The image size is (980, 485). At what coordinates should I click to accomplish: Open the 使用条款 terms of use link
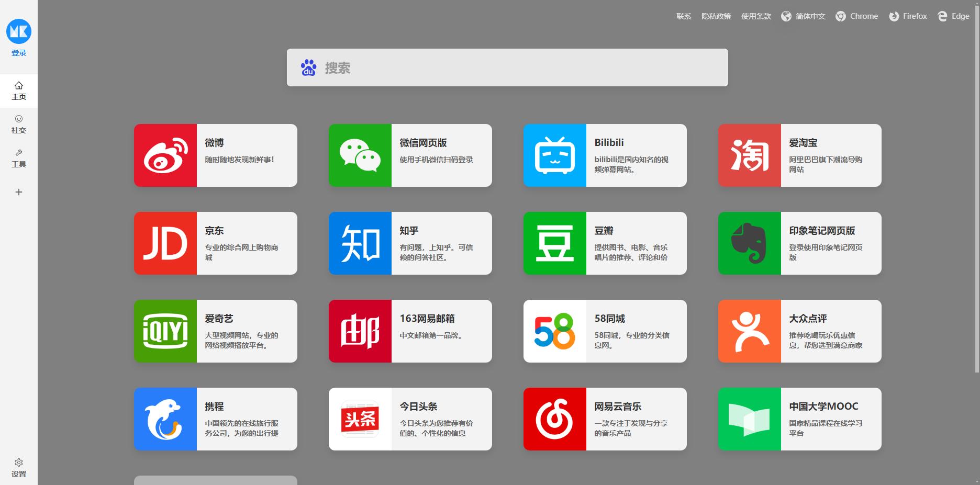point(756,16)
